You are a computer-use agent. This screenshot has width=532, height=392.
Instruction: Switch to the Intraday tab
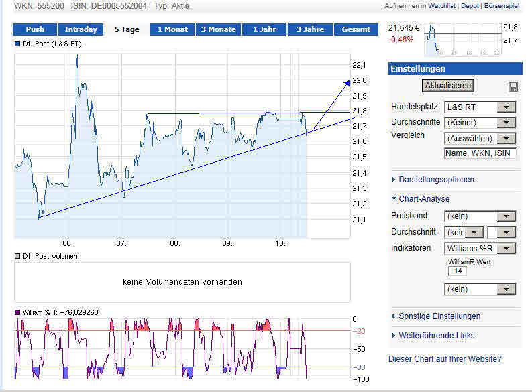coord(81,29)
